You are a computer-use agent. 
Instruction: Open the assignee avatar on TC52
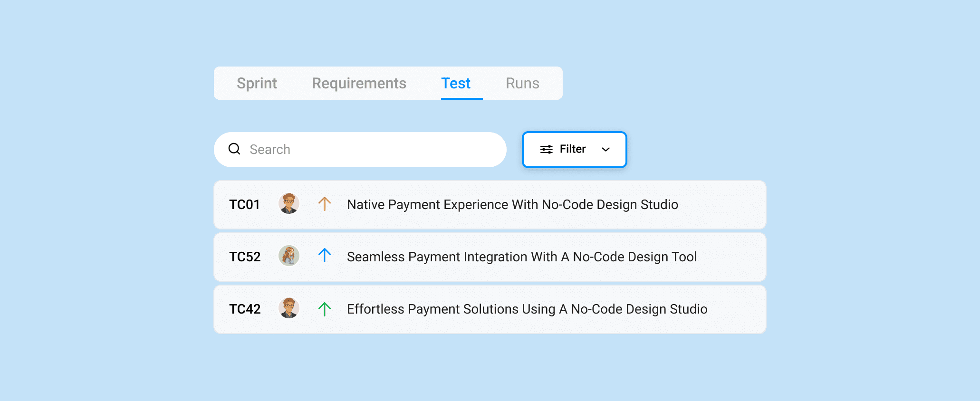click(x=289, y=256)
